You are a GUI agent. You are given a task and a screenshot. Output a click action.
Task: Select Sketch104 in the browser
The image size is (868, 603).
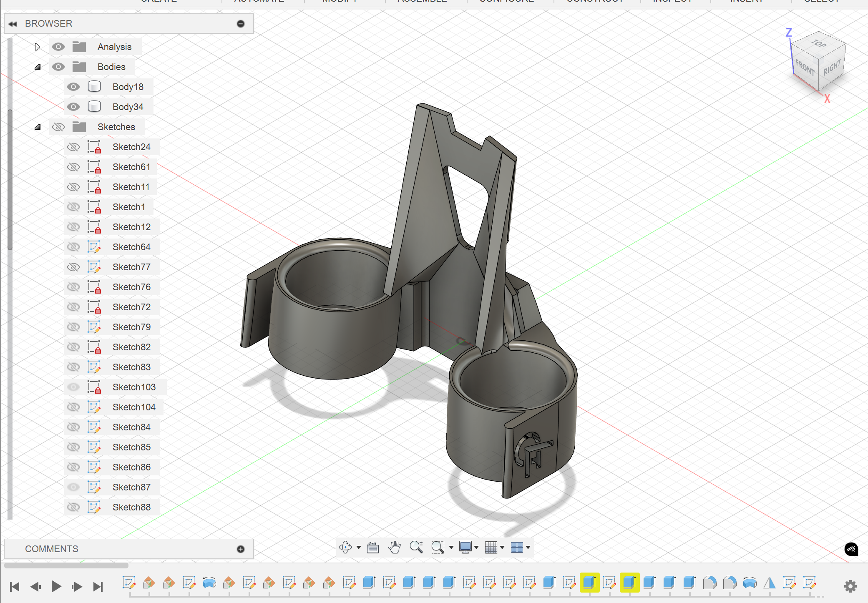click(x=134, y=407)
